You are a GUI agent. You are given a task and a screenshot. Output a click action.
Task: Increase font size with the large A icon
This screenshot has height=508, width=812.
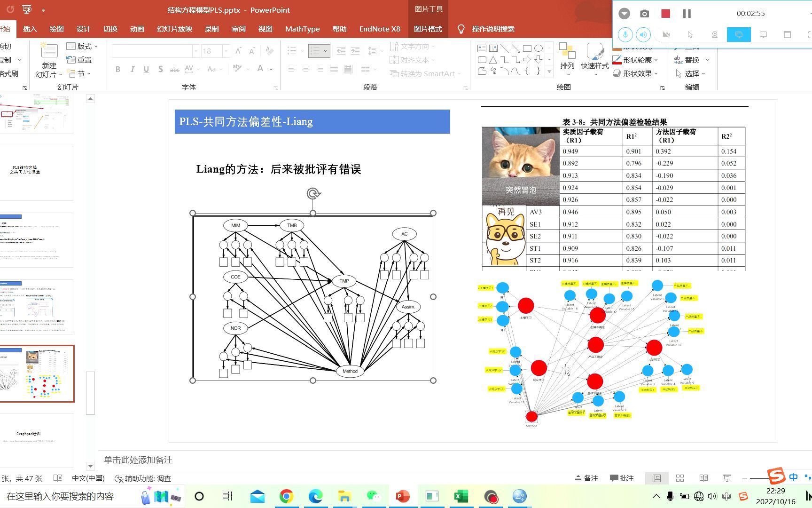[238, 51]
